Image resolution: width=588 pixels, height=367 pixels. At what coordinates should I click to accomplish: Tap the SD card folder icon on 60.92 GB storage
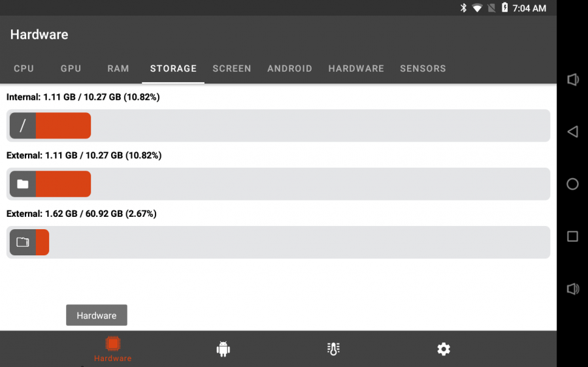coord(23,242)
